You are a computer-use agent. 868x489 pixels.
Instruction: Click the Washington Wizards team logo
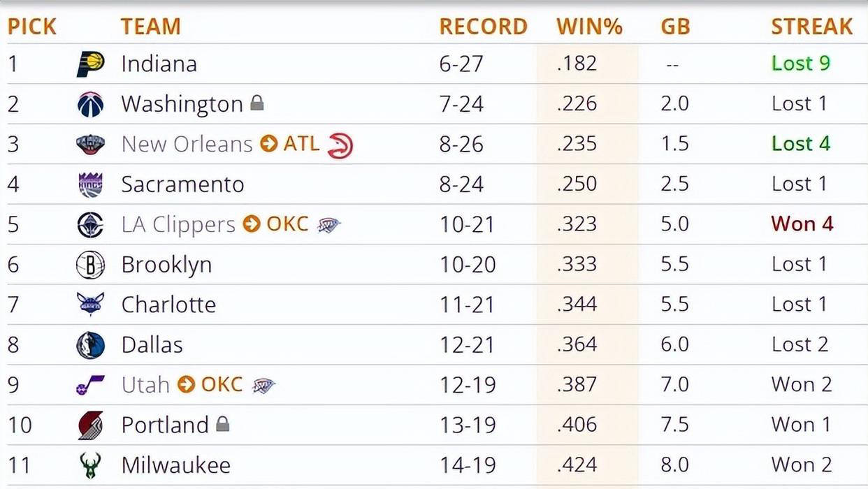[x=90, y=105]
